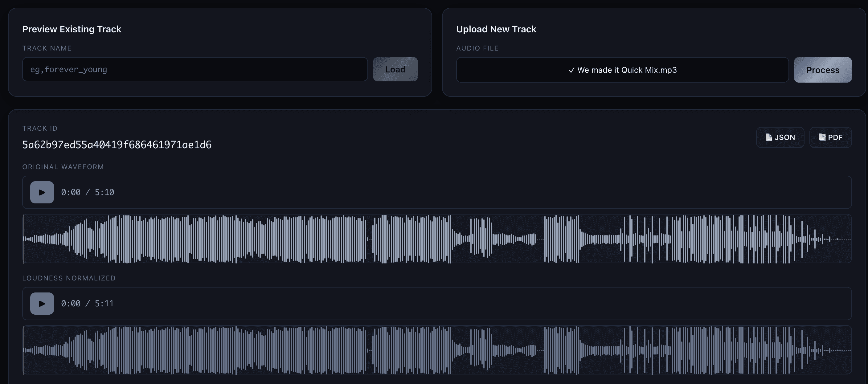Screen dimensions: 868x384
Task: Play the original waveform audio
Action: tap(42, 192)
